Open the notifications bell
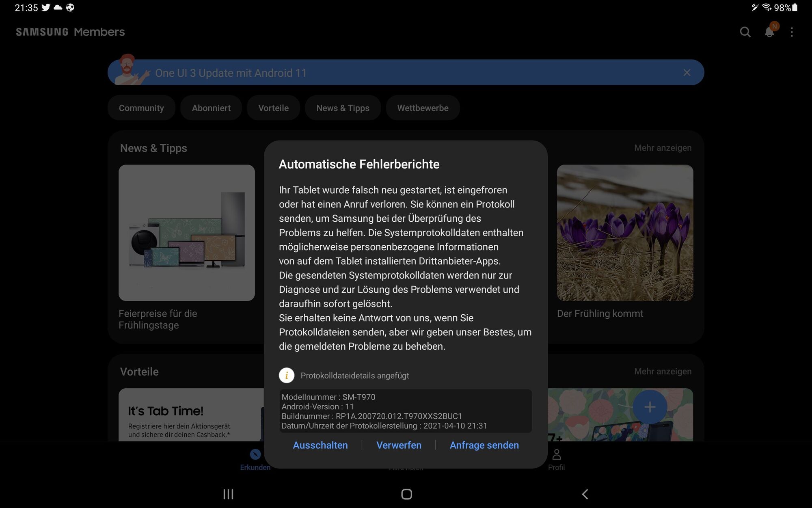The image size is (812, 508). (769, 32)
